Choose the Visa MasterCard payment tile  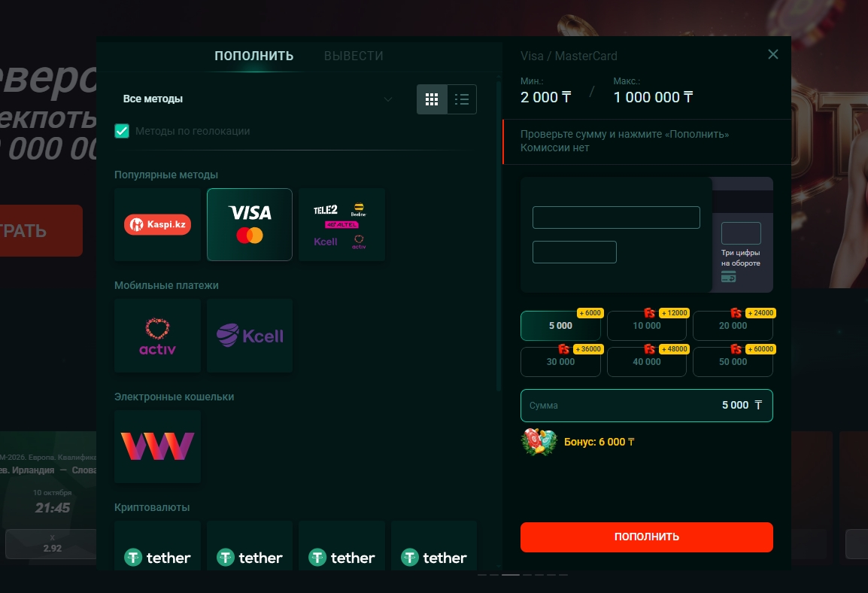click(x=250, y=224)
